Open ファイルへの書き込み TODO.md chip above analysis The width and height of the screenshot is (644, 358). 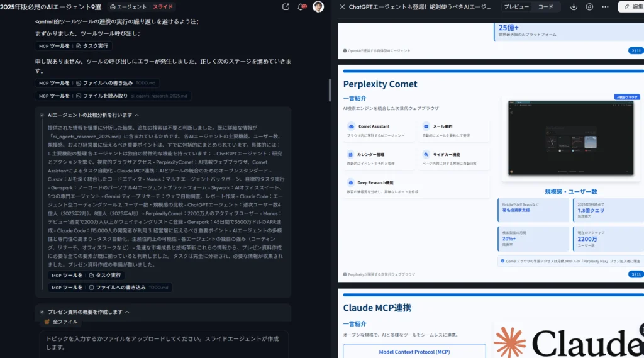coord(97,83)
